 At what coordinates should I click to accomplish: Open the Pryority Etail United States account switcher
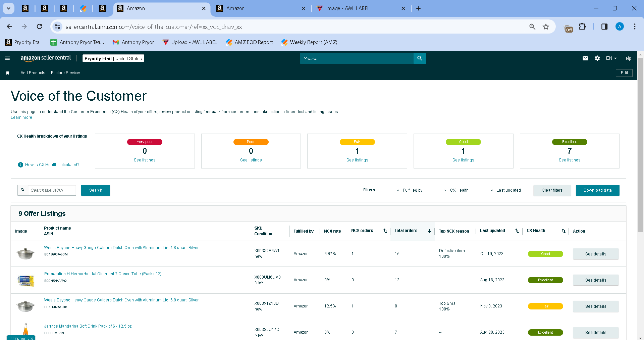click(x=113, y=58)
